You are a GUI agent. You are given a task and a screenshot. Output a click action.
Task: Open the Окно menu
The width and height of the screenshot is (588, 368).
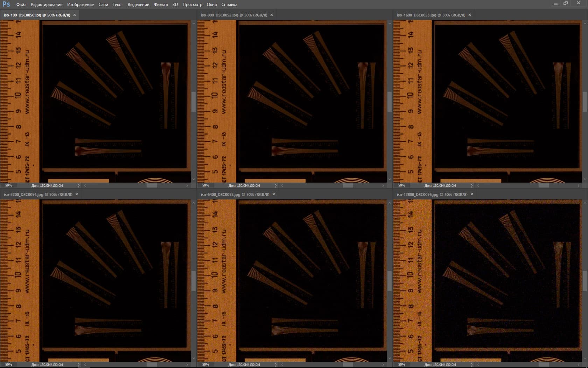click(x=212, y=5)
